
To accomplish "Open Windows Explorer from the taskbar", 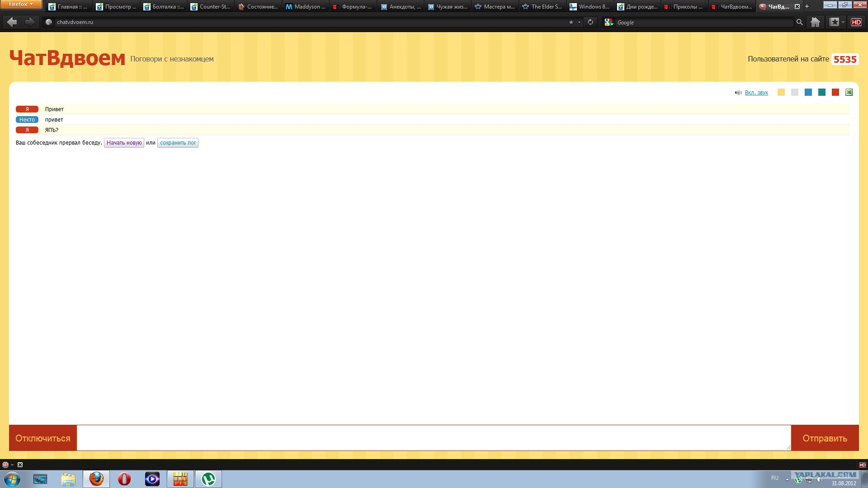I will point(68,479).
